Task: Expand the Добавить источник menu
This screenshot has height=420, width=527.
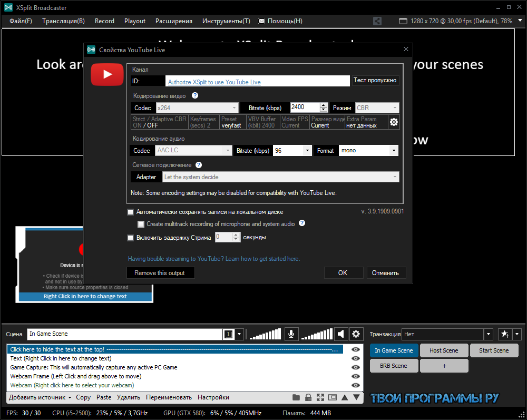Action: pos(40,397)
